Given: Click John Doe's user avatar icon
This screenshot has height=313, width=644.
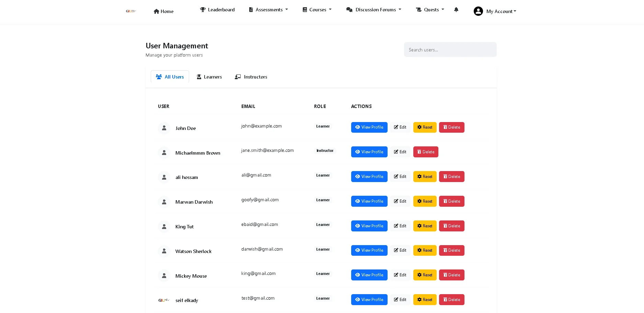Looking at the screenshot, I should (x=164, y=128).
